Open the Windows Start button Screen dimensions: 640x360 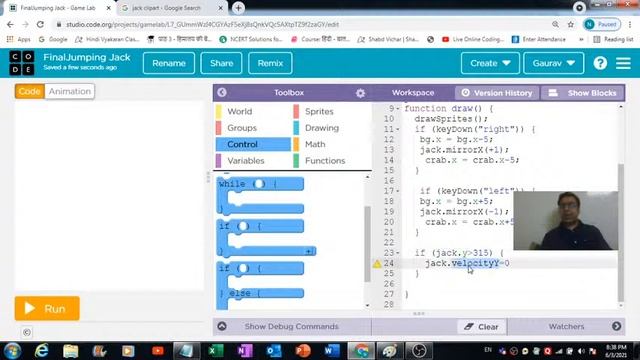[x=12, y=351]
